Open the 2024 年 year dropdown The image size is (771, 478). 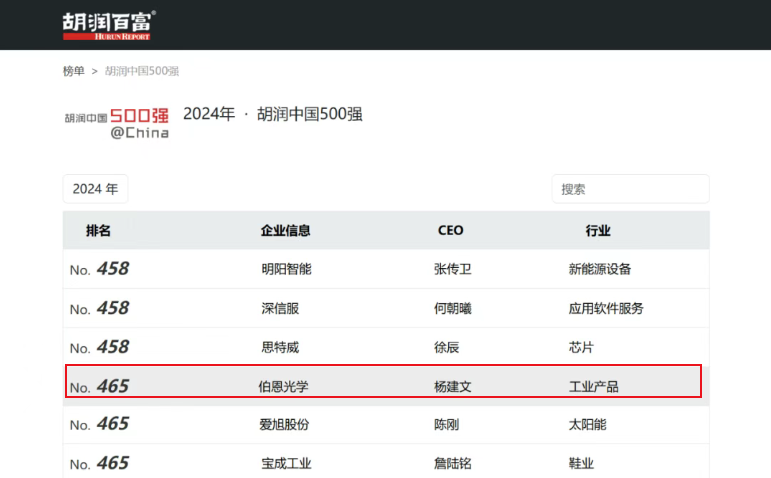(x=95, y=189)
